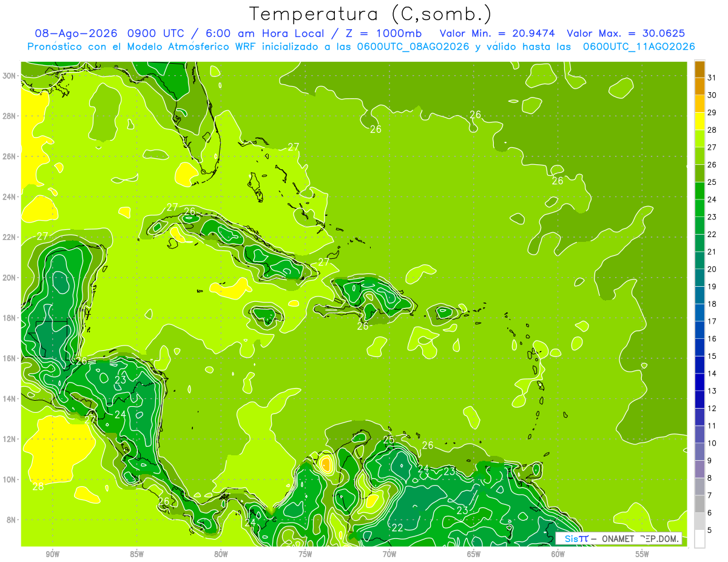
Task: Pick the dark orange swatch above 31
Action: [699, 69]
